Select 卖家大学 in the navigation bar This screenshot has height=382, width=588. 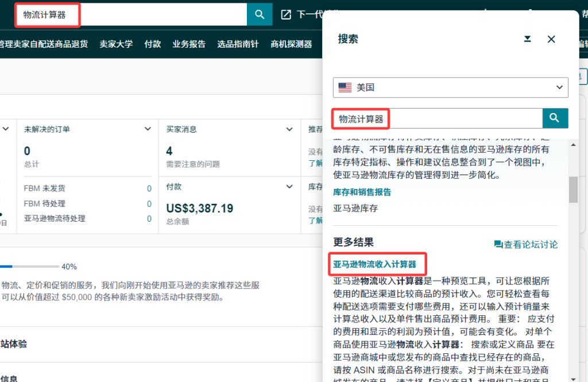click(x=116, y=43)
